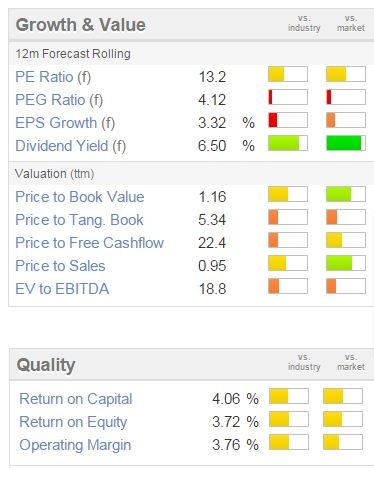The width and height of the screenshot is (374, 479).
Task: Open the Return on Equity link
Action: 73,422
